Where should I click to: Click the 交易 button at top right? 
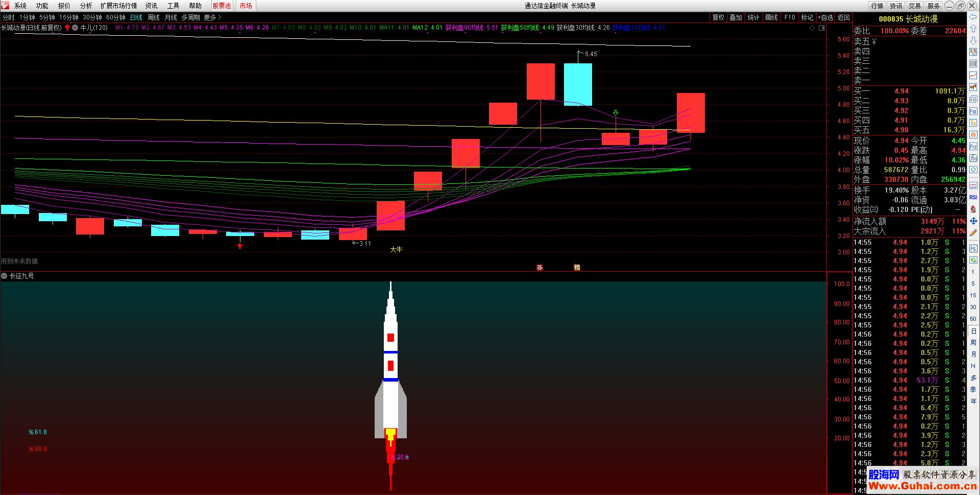915,6
